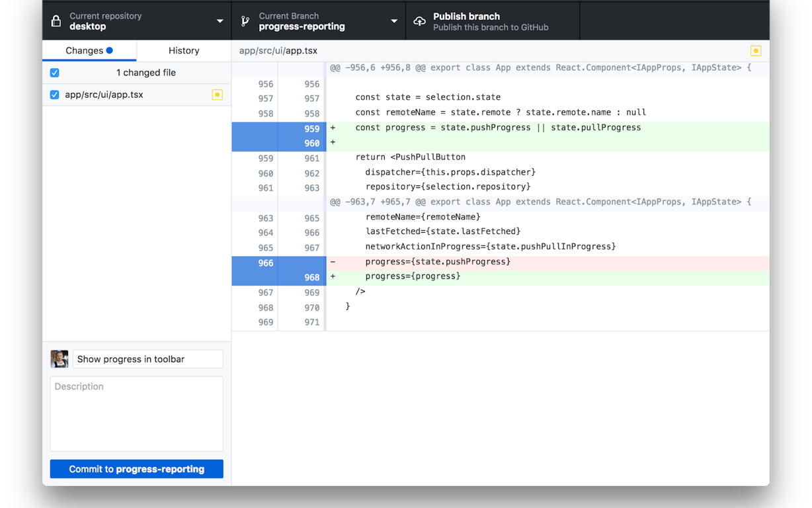Click the Publish branch button
Screen dimensions: 812x508
[x=492, y=21]
